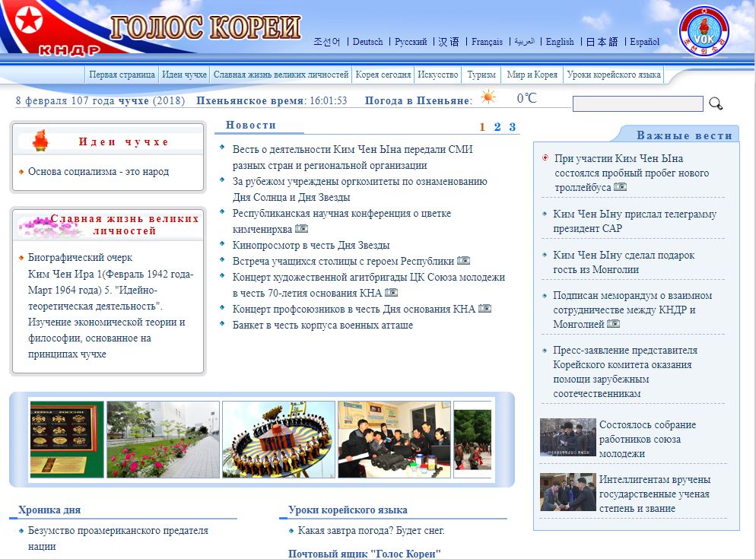Click camera icon beside trolleybus news item
Image resolution: width=756 pixels, height=559 pixels.
pos(621,187)
